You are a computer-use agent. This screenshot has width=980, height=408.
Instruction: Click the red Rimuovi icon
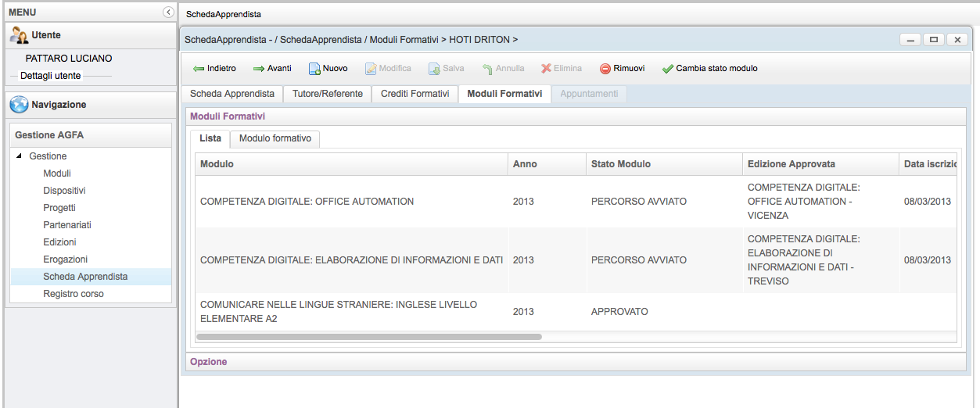pyautogui.click(x=605, y=69)
